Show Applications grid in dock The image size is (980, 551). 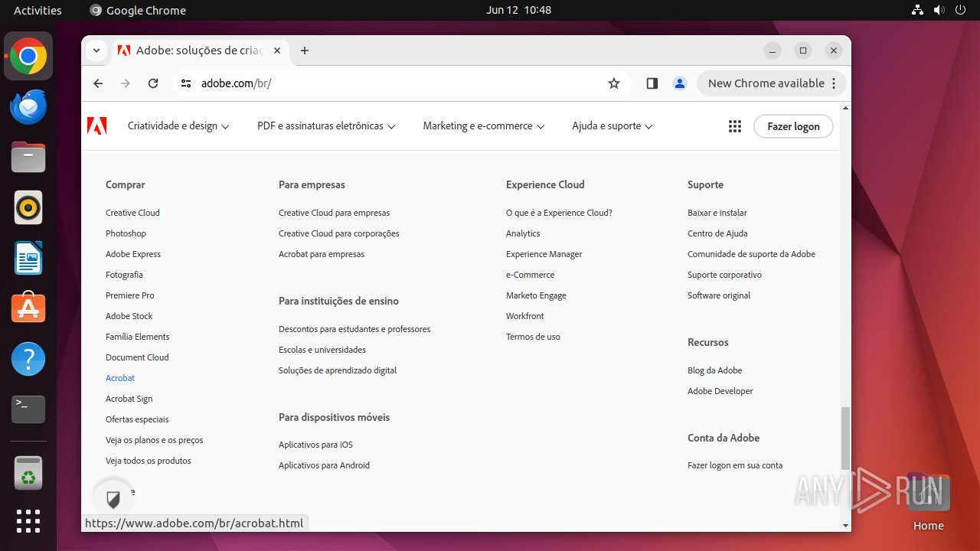point(28,521)
